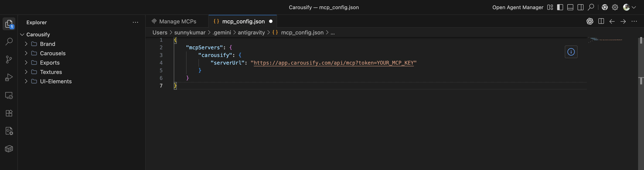The width and height of the screenshot is (644, 170).
Task: Click line number 1 in the gutter
Action: coord(161,40)
